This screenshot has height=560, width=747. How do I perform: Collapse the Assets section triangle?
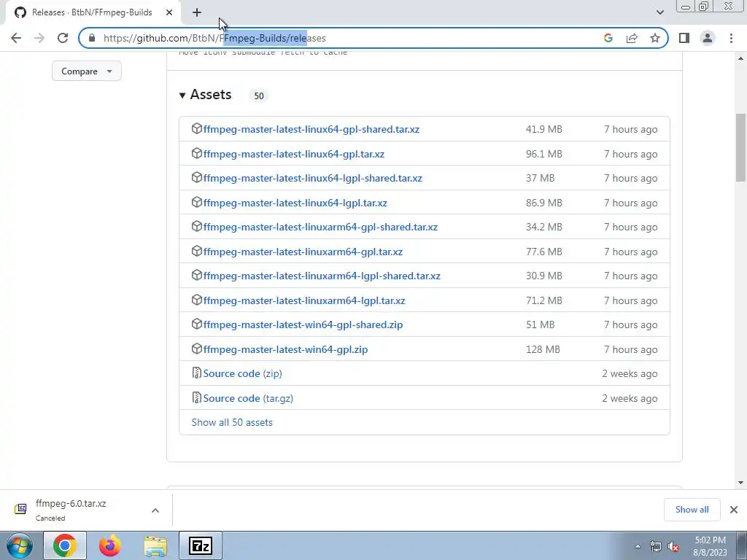tap(182, 96)
